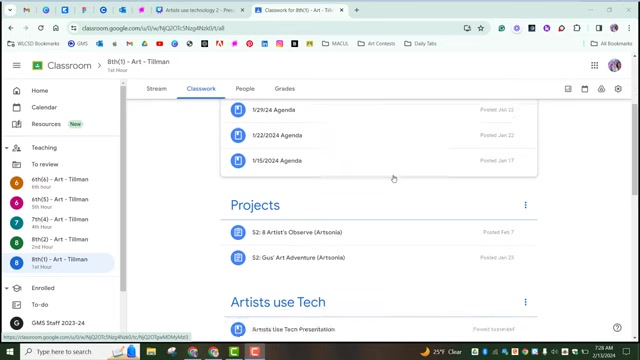The height and width of the screenshot is (360, 640).
Task: Switch to the Stream tab
Action: coord(157,89)
